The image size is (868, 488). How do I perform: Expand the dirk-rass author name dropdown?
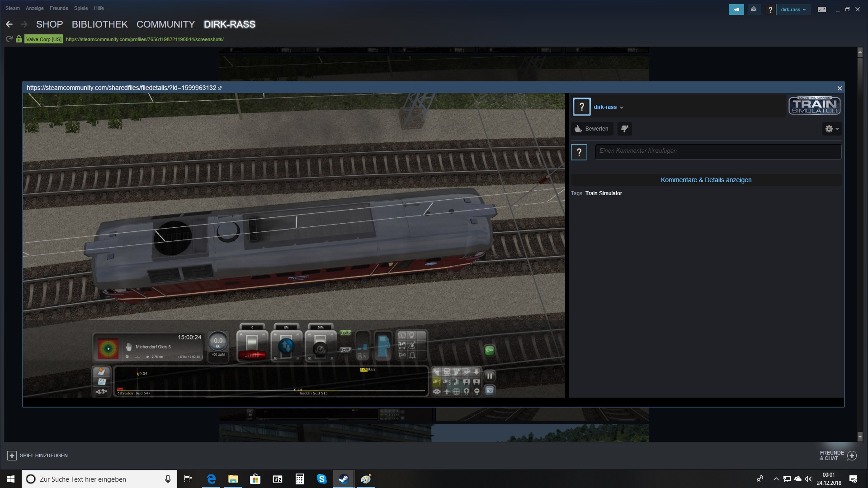pos(608,107)
